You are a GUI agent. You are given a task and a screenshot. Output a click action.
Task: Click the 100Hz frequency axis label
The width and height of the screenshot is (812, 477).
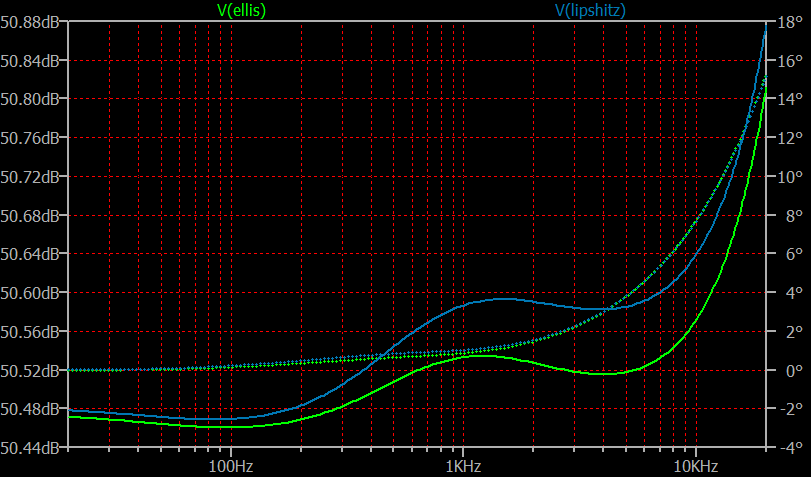[230, 467]
